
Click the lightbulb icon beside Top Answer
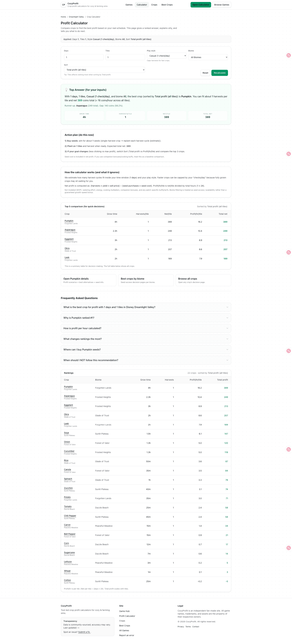(x=66, y=90)
